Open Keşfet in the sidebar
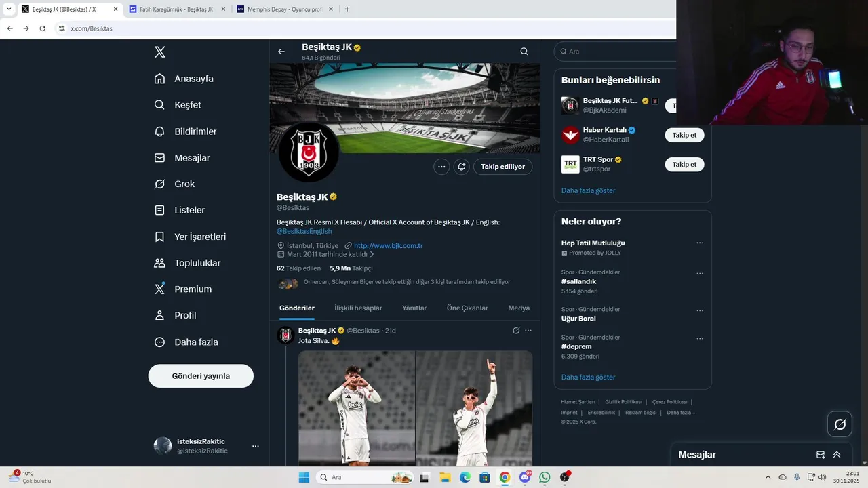The height and width of the screenshot is (488, 868). [x=178, y=105]
